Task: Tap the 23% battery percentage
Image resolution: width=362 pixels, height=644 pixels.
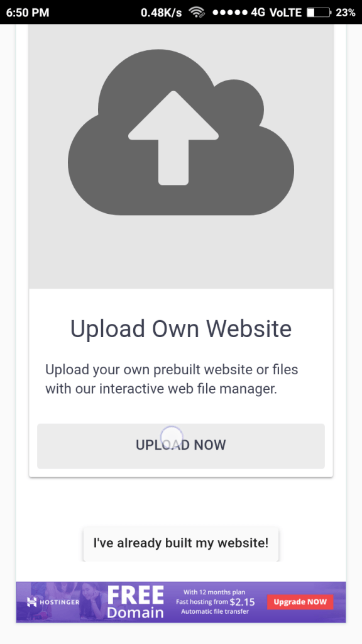Action: pos(345,13)
